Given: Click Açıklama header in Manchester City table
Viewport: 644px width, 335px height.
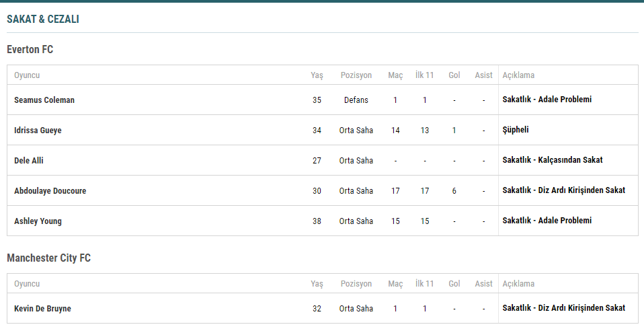Looking at the screenshot, I should point(518,284).
